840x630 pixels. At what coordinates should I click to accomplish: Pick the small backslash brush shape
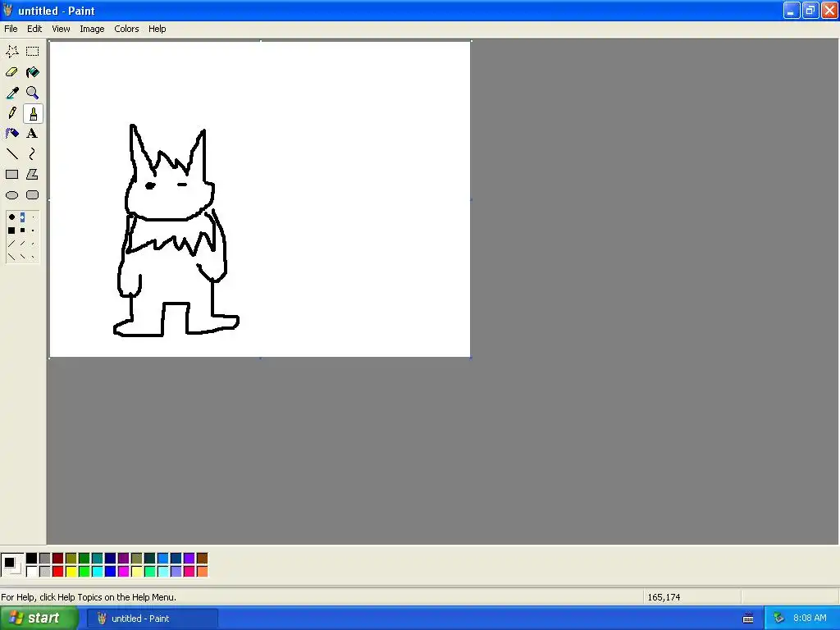[33, 257]
